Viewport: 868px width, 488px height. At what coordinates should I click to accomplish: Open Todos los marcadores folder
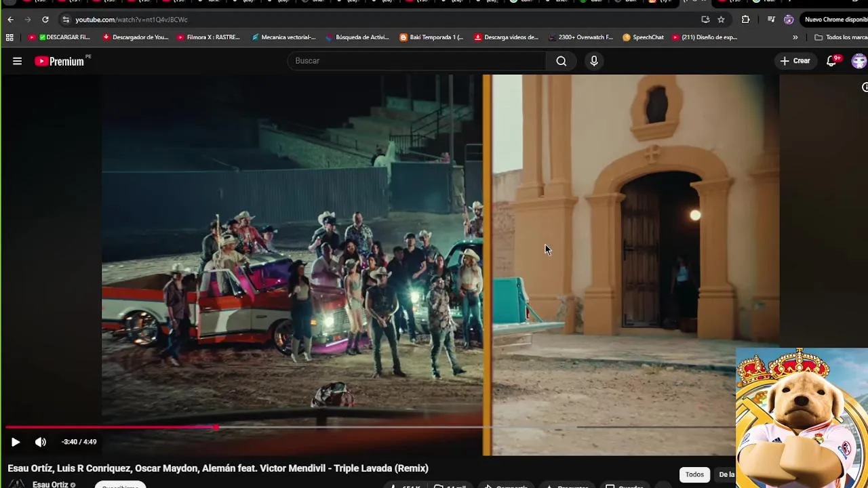841,37
